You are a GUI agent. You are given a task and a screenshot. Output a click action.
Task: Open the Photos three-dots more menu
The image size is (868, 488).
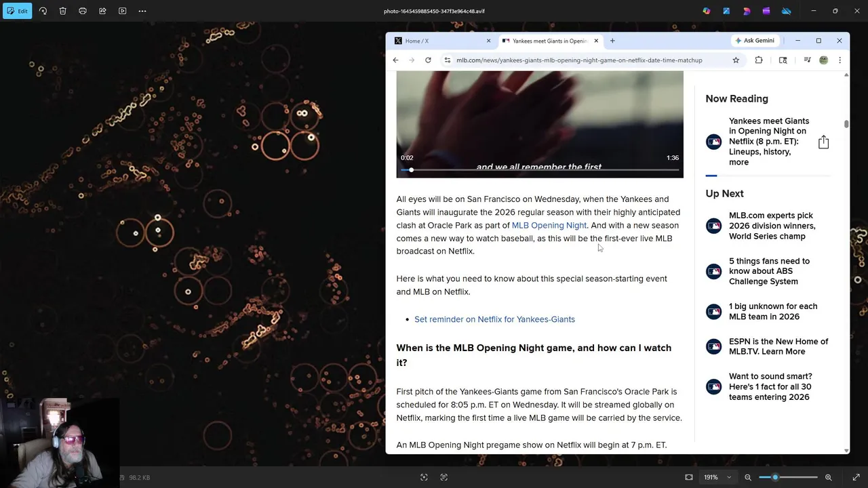(x=142, y=11)
